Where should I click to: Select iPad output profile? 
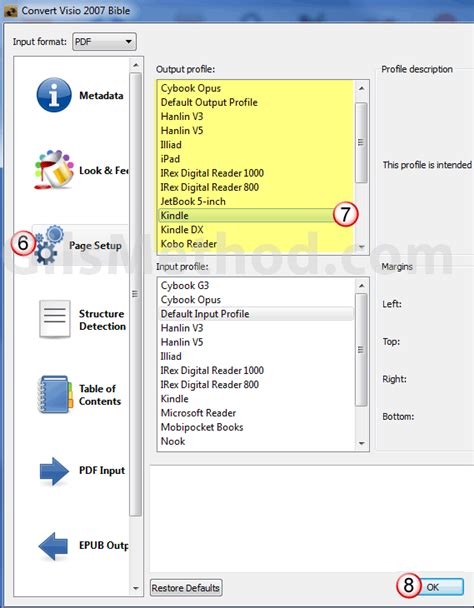click(256, 159)
